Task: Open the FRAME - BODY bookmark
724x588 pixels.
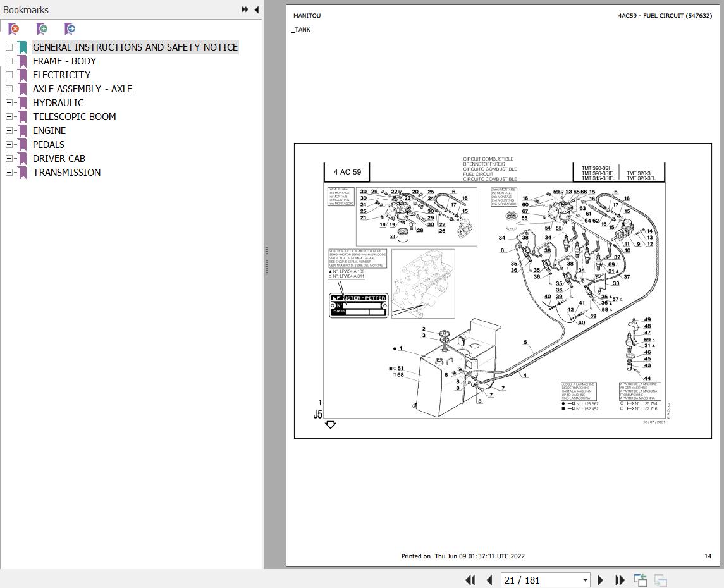Action: tap(64, 61)
